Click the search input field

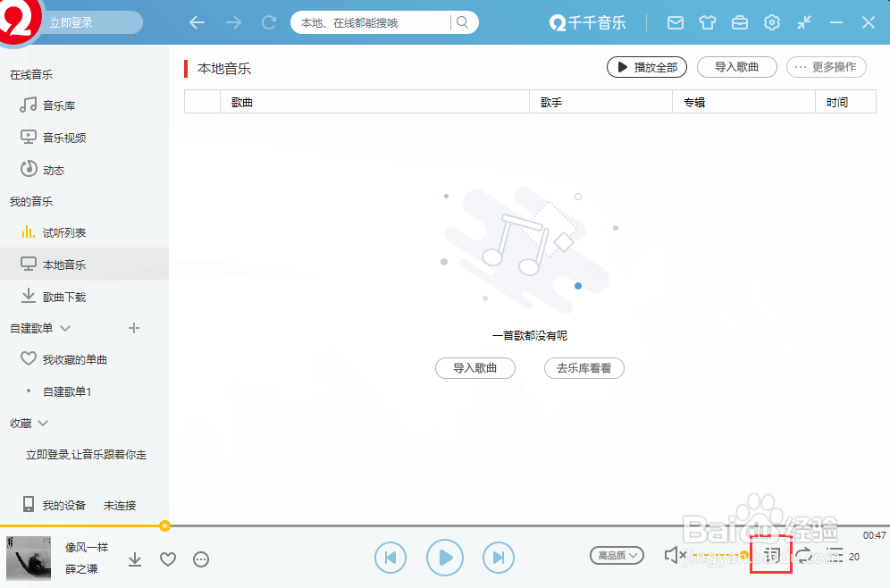tap(375, 22)
